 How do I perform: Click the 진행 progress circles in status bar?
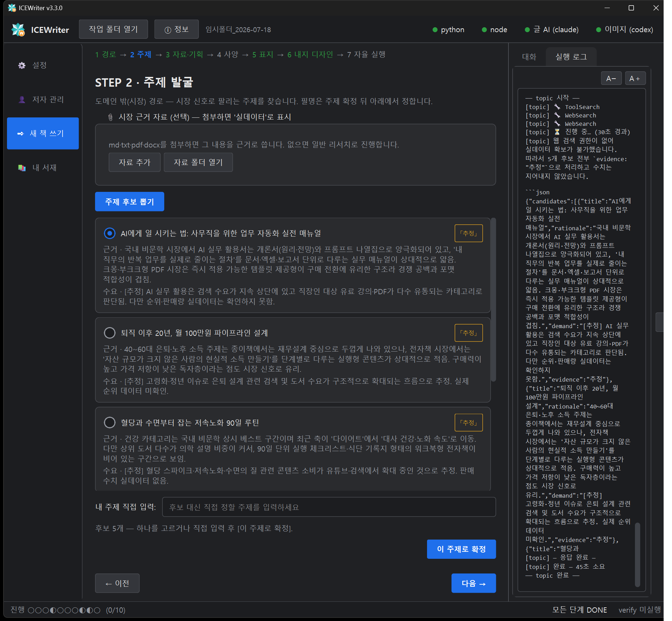(64, 610)
